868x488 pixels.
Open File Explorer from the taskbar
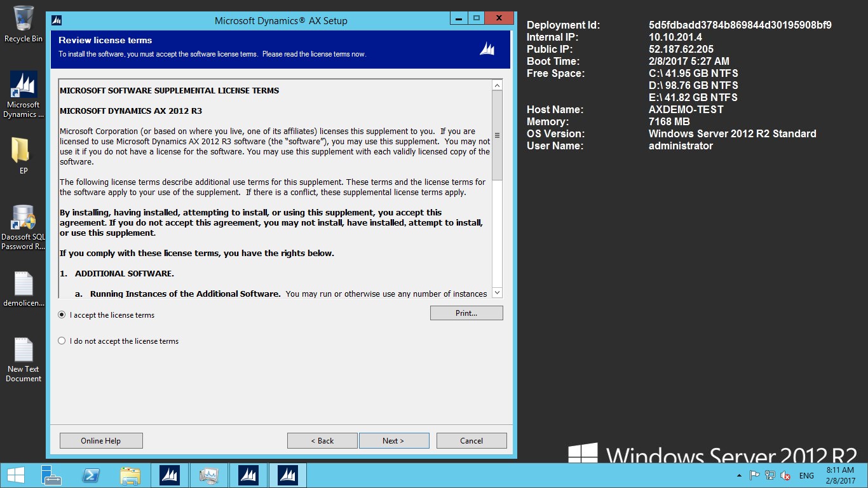(x=130, y=475)
